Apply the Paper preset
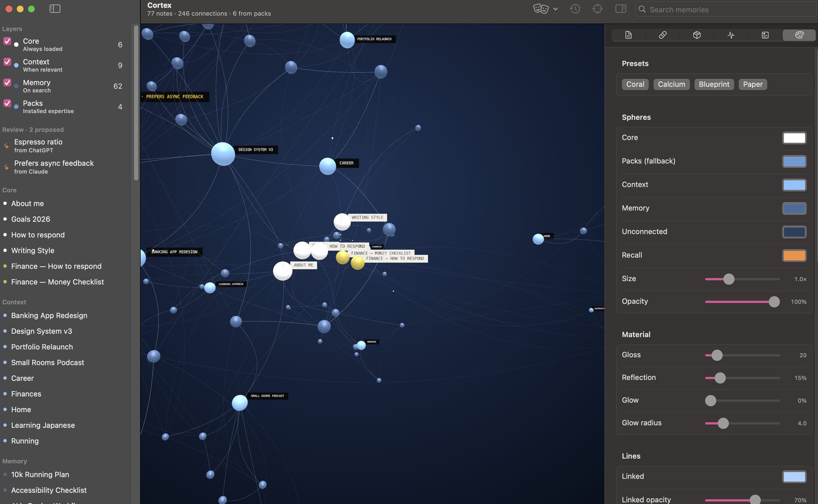This screenshot has width=818, height=504. tap(753, 84)
